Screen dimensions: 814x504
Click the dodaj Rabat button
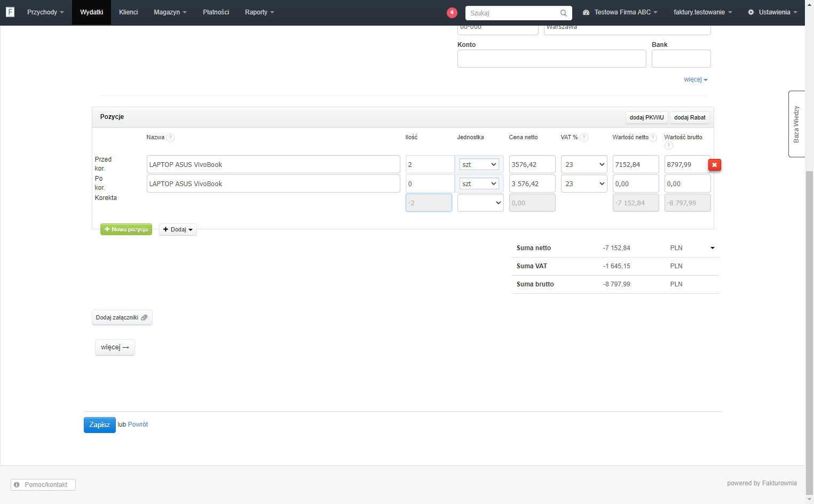(690, 117)
